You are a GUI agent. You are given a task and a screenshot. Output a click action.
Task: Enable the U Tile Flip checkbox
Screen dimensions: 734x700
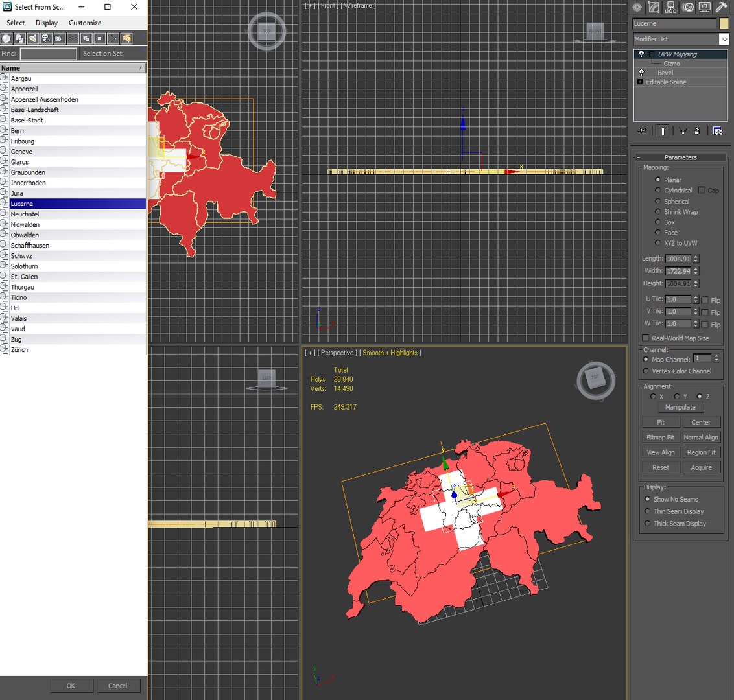coord(705,300)
